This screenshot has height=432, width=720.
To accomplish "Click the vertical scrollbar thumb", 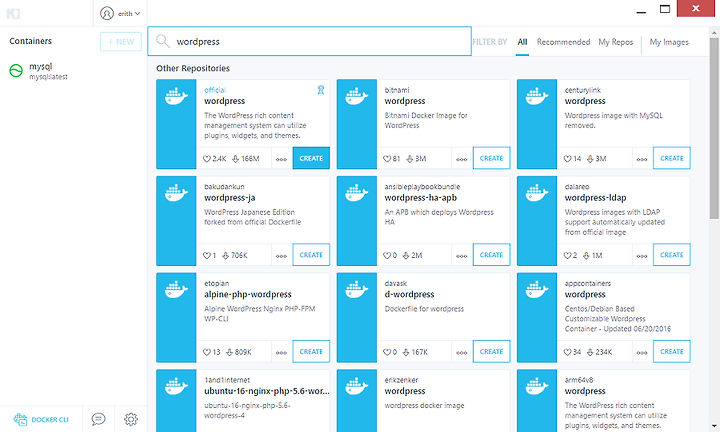I will pos(714,128).
